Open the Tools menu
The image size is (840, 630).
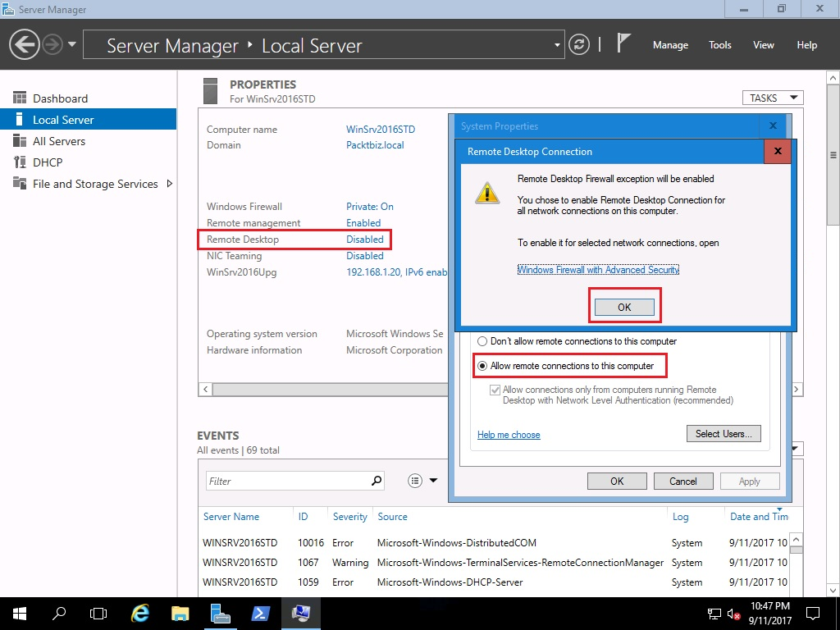pos(719,45)
